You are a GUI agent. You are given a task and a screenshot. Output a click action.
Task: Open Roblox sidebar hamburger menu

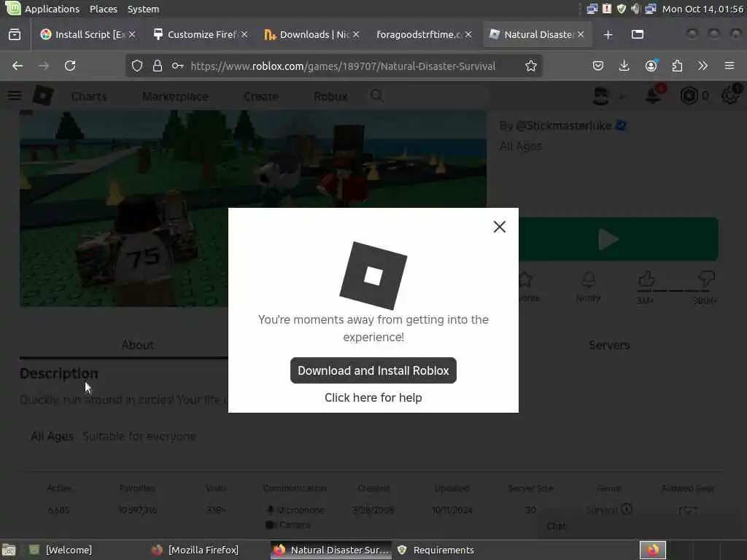point(15,96)
